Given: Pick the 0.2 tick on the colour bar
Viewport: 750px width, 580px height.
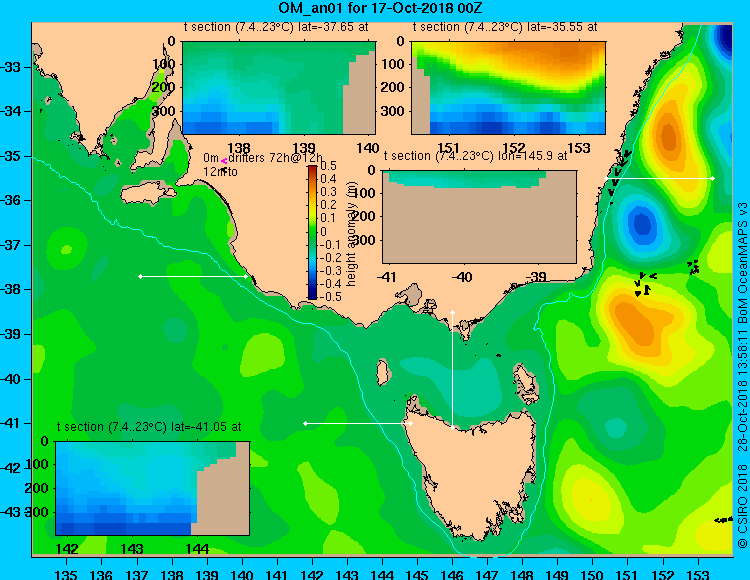Looking at the screenshot, I should click(x=328, y=205).
